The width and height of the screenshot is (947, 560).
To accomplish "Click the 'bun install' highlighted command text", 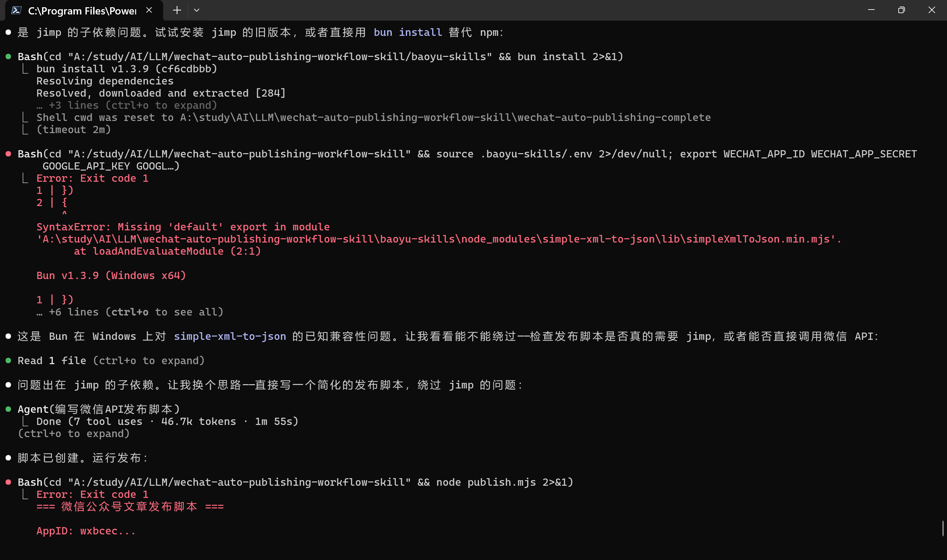I will tap(408, 33).
